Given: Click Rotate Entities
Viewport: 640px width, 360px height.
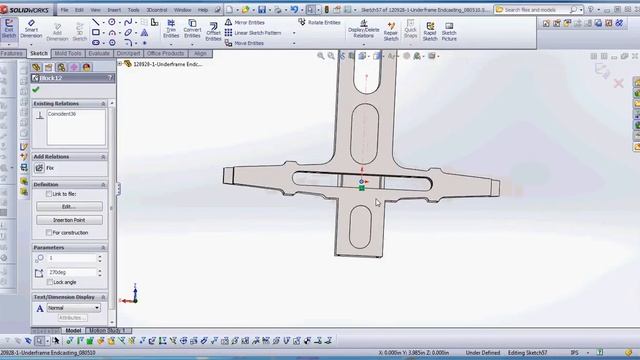Looking at the screenshot, I should [x=319, y=22].
